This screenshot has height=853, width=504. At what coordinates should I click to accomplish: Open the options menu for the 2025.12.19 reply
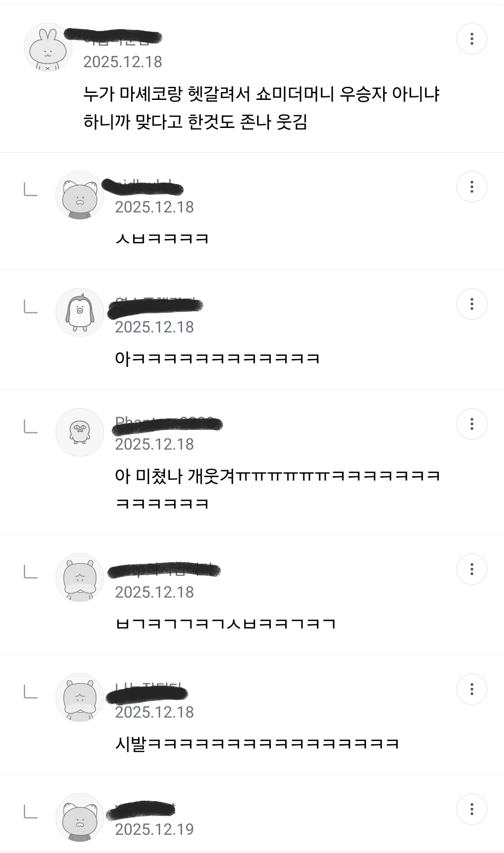click(472, 809)
